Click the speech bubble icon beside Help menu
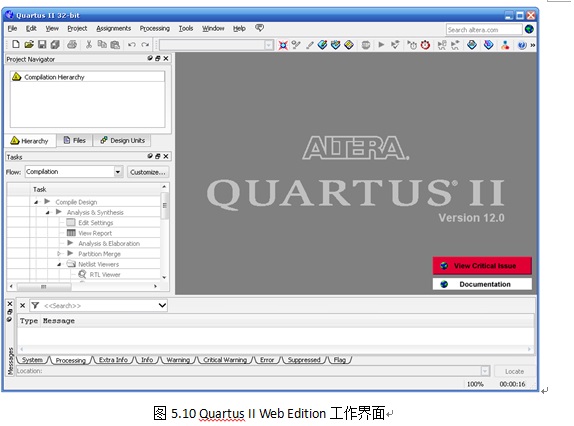 pos(259,28)
